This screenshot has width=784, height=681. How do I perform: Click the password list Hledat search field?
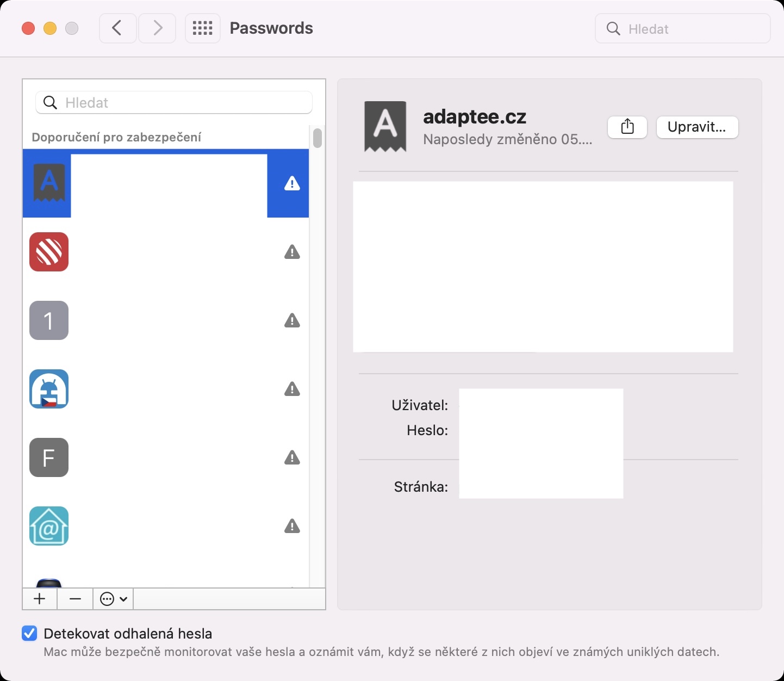click(174, 102)
